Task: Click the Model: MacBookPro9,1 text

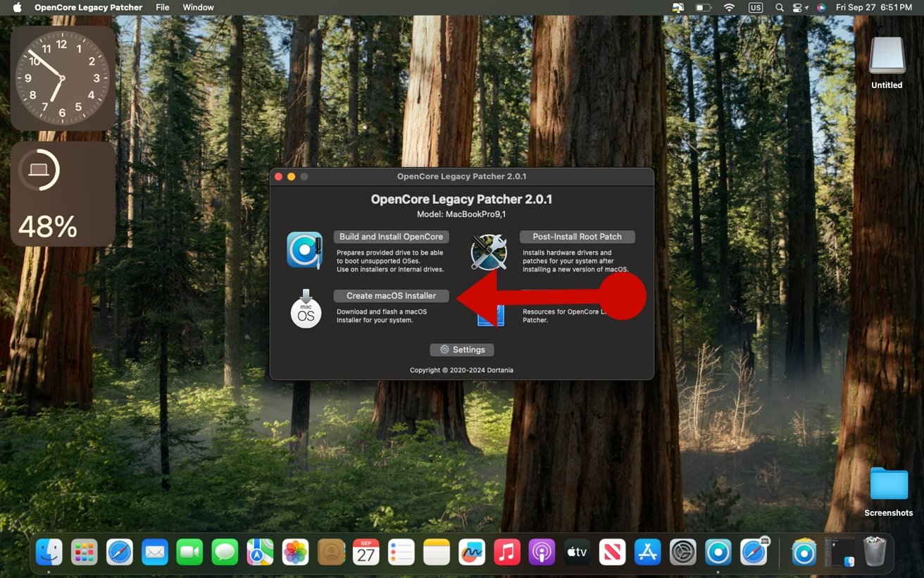Action: tap(461, 214)
